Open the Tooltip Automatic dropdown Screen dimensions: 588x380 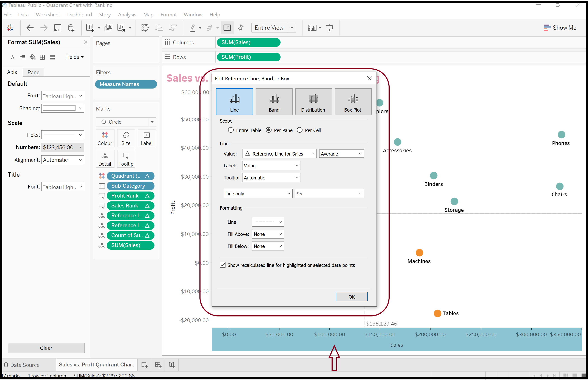tap(271, 178)
